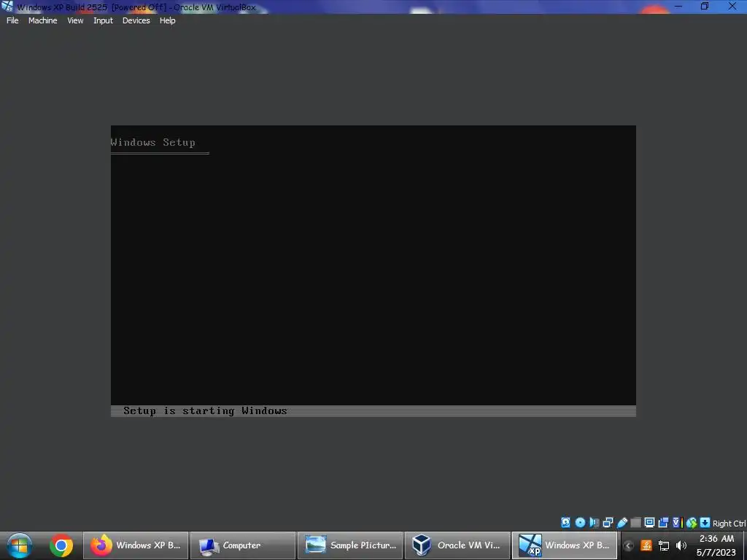Click the network adapters status icon
Image resolution: width=747 pixels, height=560 pixels.
point(608,523)
